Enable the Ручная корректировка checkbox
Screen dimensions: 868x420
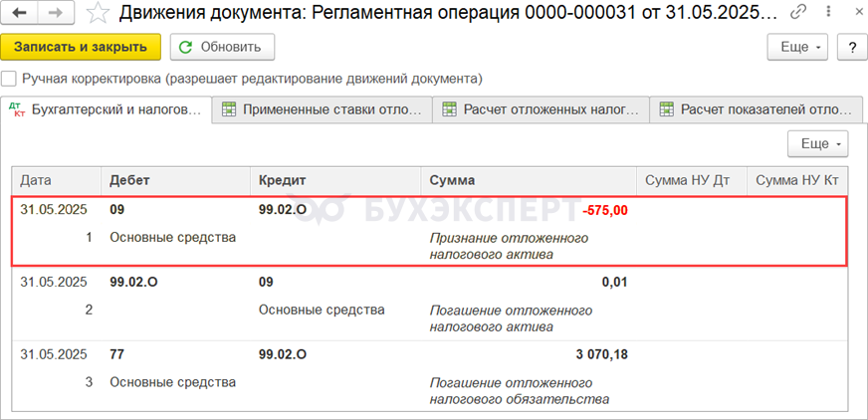[x=9, y=78]
